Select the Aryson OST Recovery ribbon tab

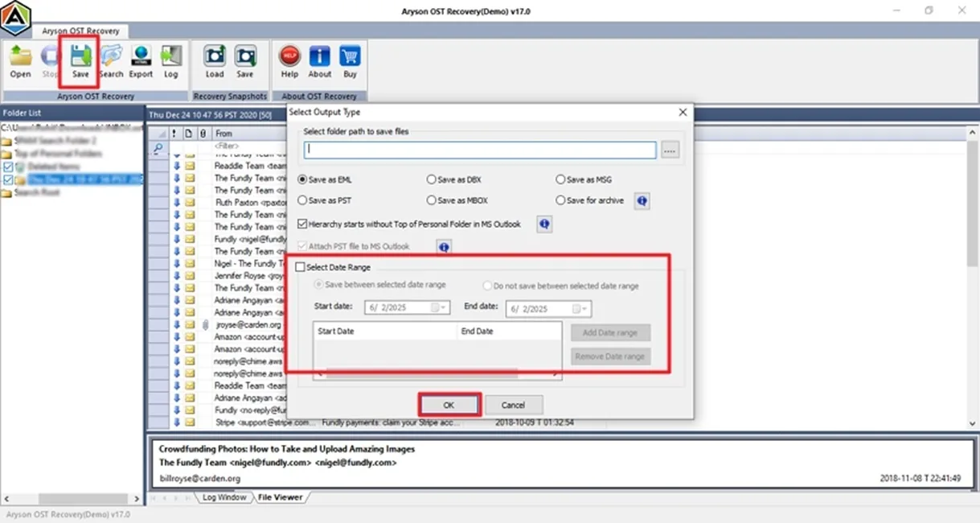pyautogui.click(x=80, y=31)
